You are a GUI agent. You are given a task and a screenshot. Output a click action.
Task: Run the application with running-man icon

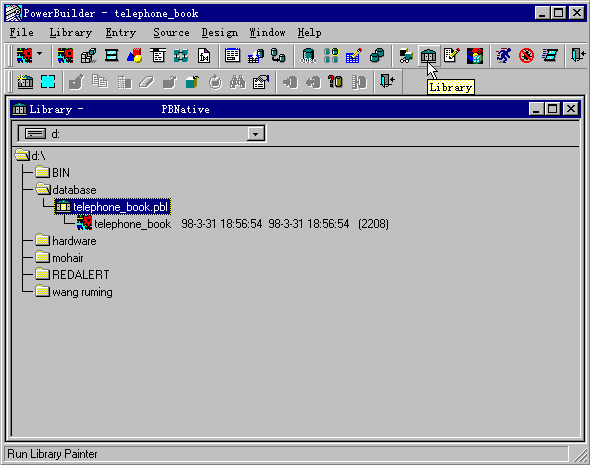tap(503, 56)
